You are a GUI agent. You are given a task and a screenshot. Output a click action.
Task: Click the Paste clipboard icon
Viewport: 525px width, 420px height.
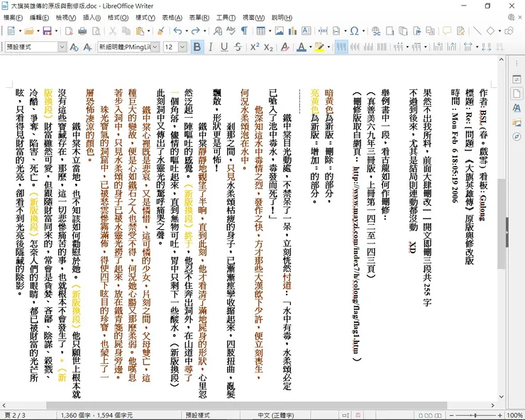click(140, 31)
